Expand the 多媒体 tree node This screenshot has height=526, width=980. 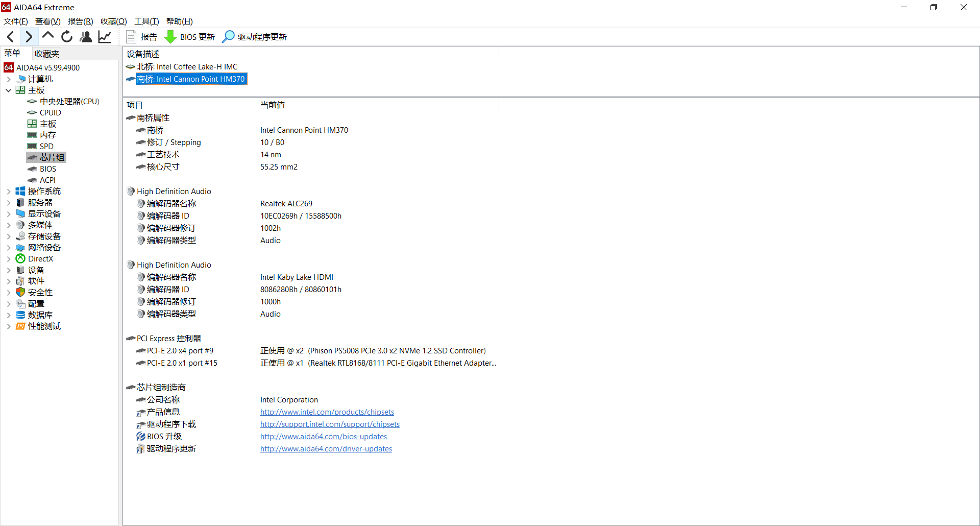point(9,225)
